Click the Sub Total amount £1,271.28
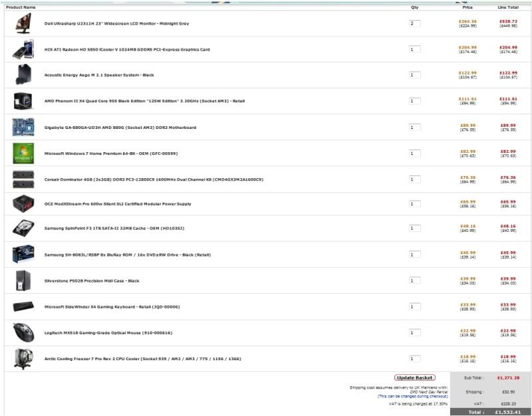 click(x=508, y=377)
